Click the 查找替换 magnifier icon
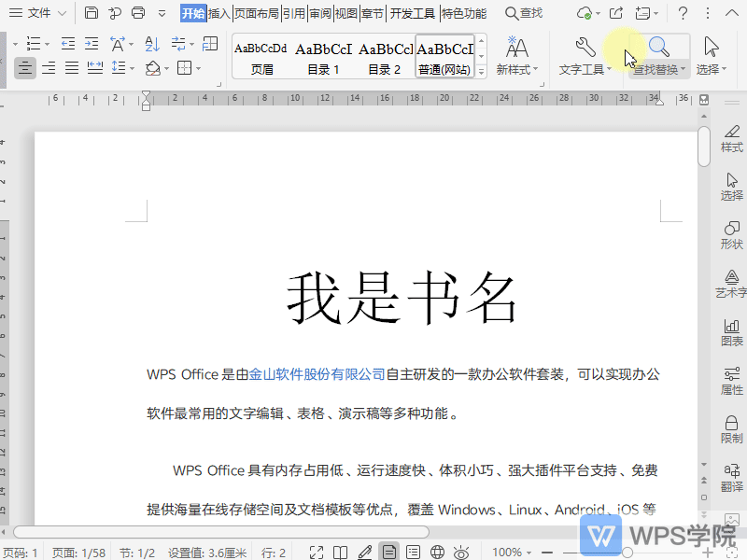The height and width of the screenshot is (560, 747). [659, 47]
